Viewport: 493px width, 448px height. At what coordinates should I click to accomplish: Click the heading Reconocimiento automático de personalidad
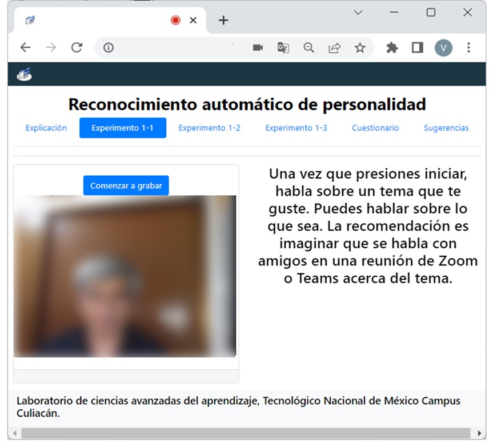[247, 104]
